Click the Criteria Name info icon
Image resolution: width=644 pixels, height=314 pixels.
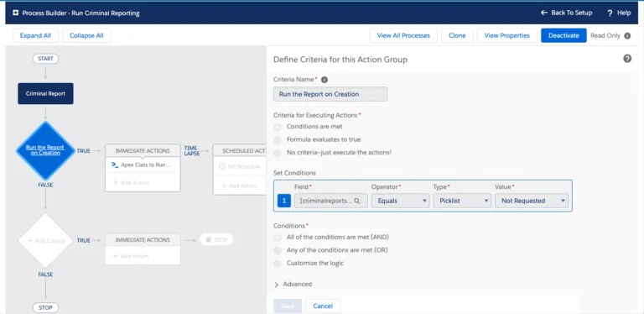(x=324, y=80)
